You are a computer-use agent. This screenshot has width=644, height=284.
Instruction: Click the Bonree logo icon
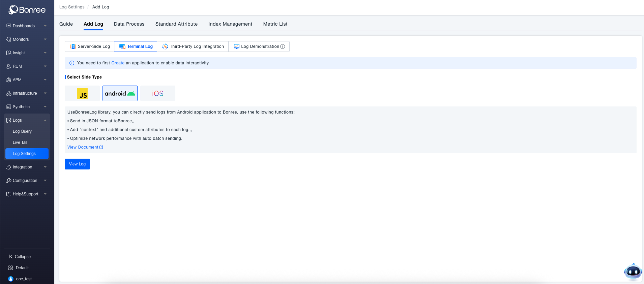(x=13, y=10)
